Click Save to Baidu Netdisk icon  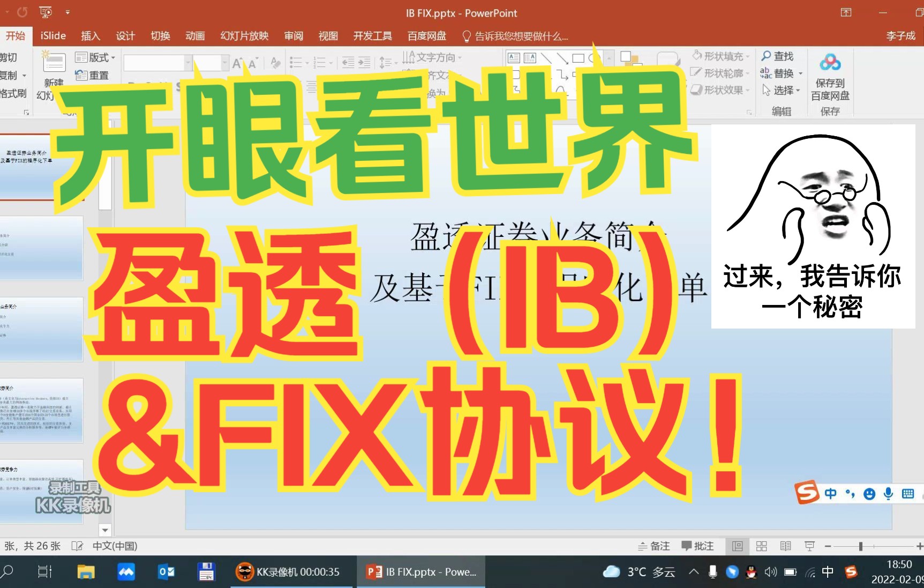point(830,63)
